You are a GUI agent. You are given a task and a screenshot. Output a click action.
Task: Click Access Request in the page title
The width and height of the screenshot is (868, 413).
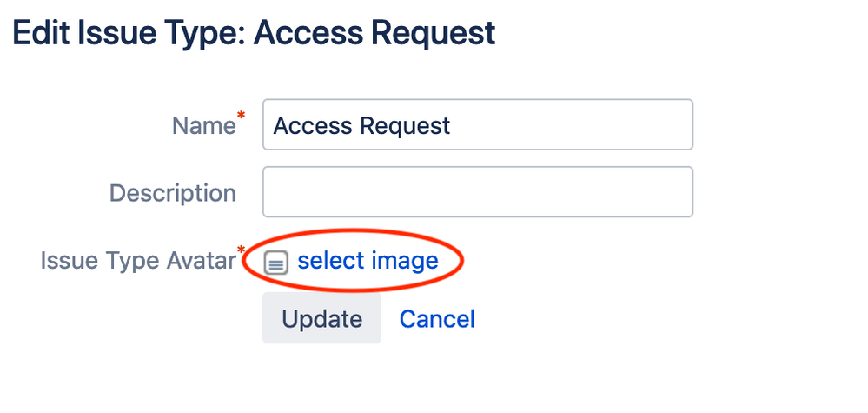[374, 33]
